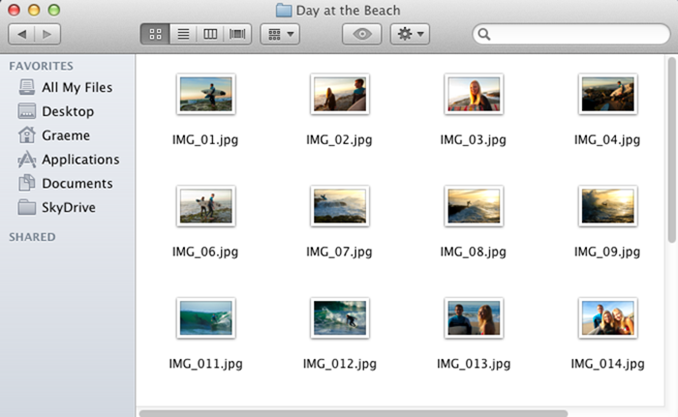Go back using the back arrow

(x=22, y=34)
